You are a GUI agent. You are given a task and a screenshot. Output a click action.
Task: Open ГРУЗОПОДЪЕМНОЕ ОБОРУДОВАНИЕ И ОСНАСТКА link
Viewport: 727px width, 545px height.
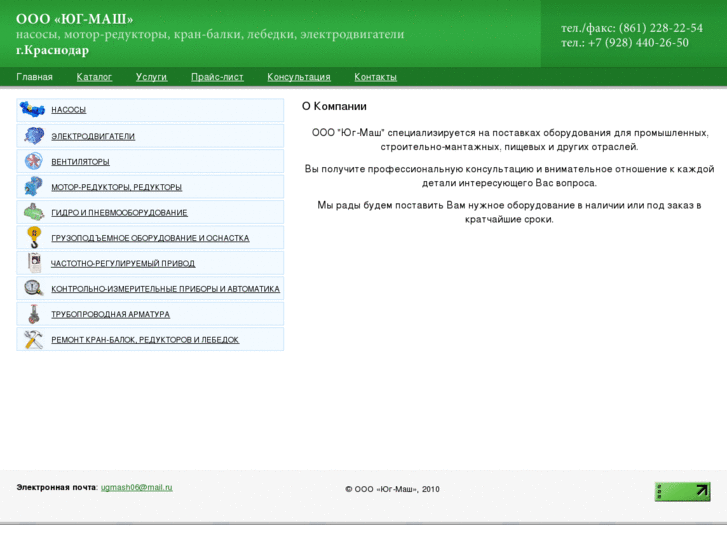coord(150,238)
